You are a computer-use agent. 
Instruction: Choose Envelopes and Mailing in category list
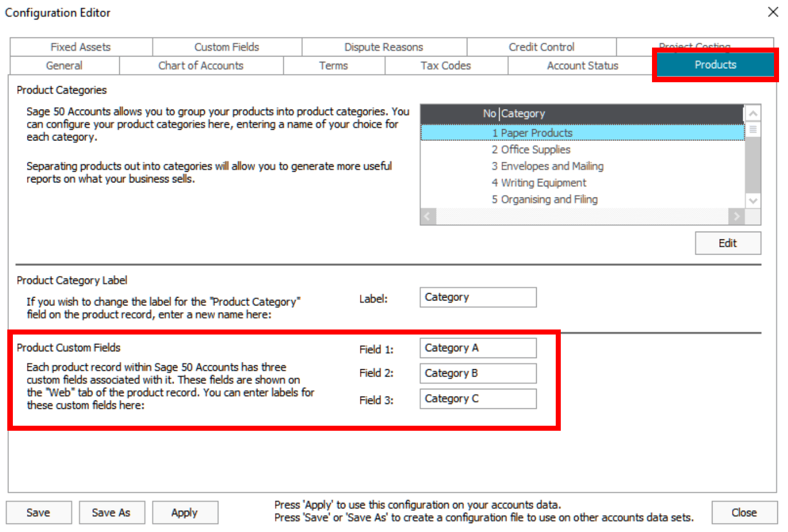551,166
